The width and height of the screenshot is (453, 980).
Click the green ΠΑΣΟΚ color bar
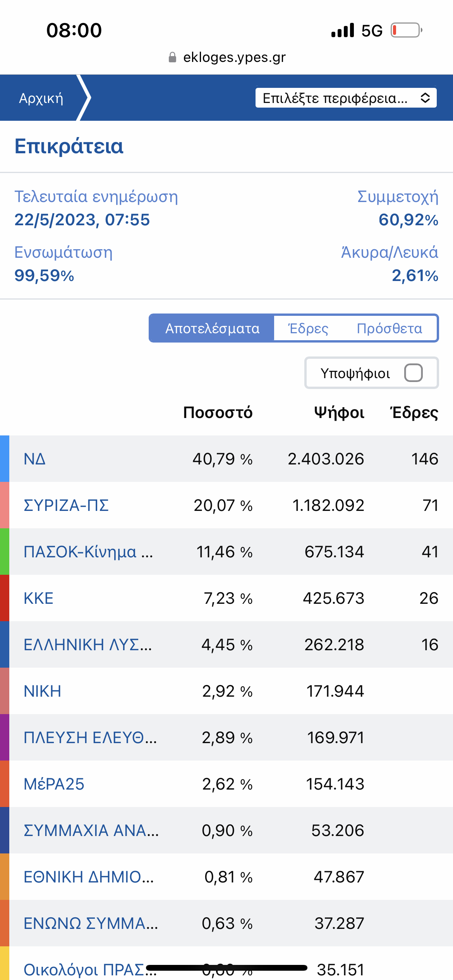click(x=5, y=552)
